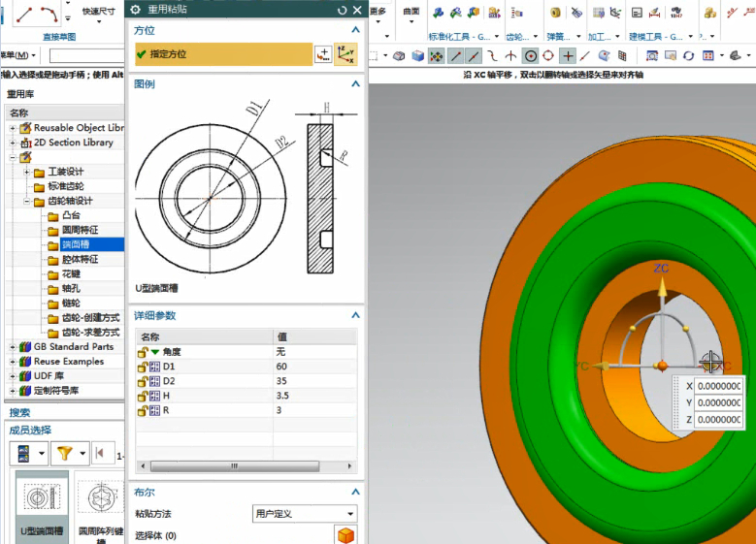Screen dimensions: 756x544
Task: Click the rotate view icon
Action: tap(688, 56)
